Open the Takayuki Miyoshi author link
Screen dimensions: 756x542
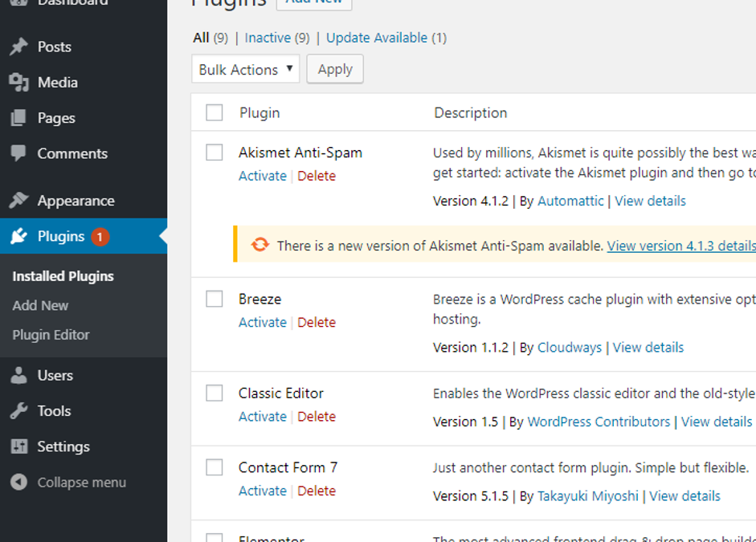tap(588, 495)
